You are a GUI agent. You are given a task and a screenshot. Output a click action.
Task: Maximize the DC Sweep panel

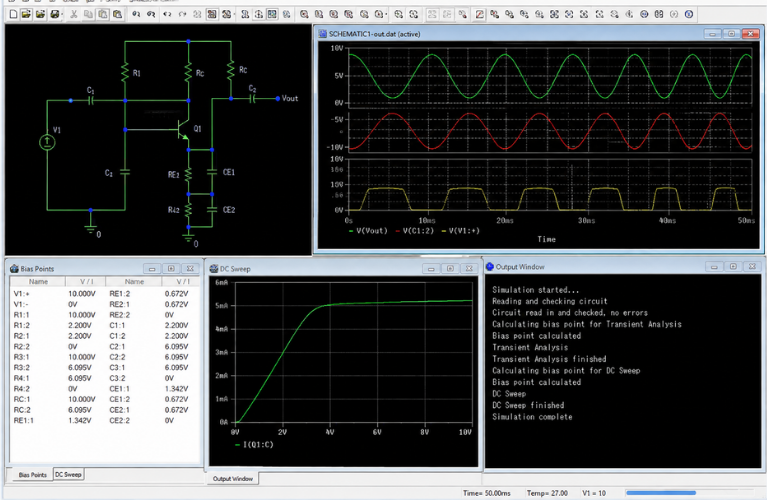click(450, 269)
